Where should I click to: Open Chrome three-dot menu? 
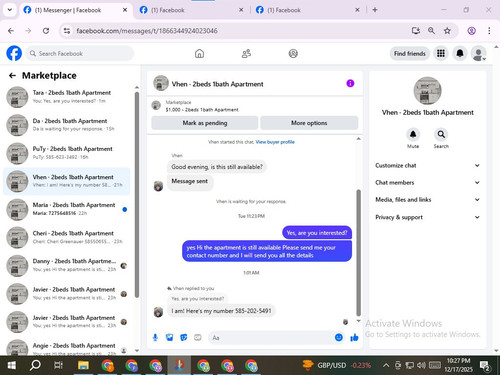pos(489,31)
